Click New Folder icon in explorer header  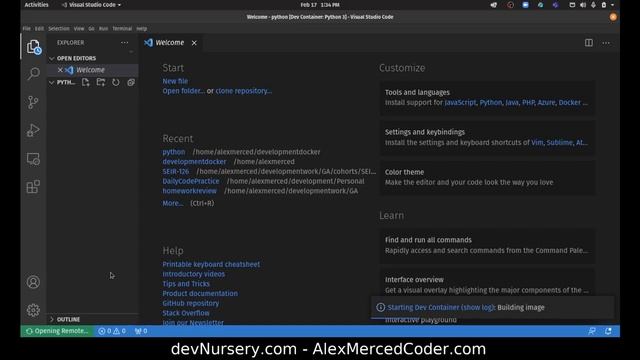tap(100, 82)
